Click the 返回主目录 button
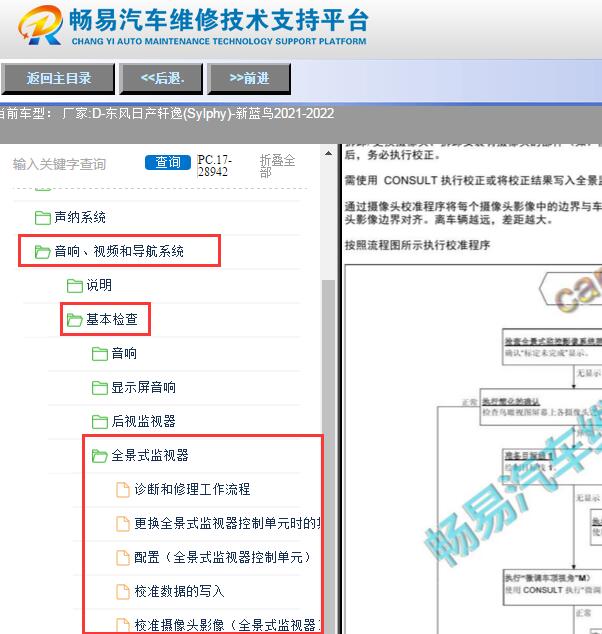This screenshot has height=634, width=602. pyautogui.click(x=58, y=78)
